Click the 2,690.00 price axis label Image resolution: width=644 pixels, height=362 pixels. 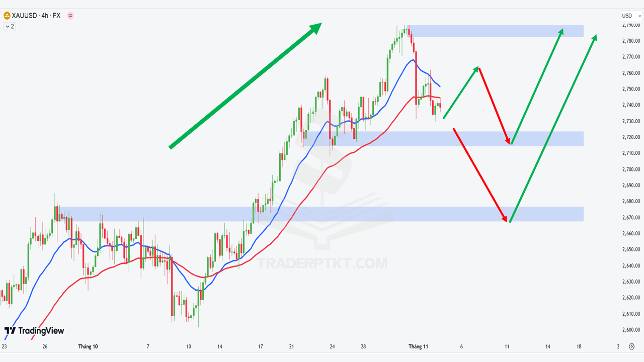tap(631, 186)
